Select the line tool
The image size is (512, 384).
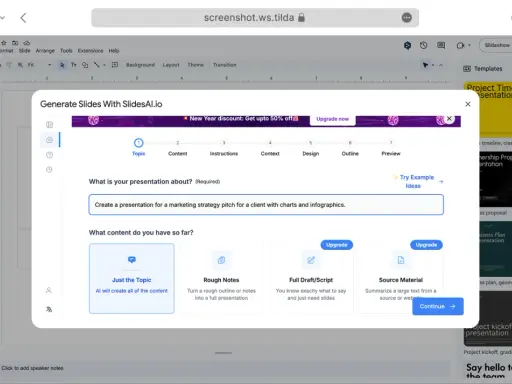click(x=97, y=65)
